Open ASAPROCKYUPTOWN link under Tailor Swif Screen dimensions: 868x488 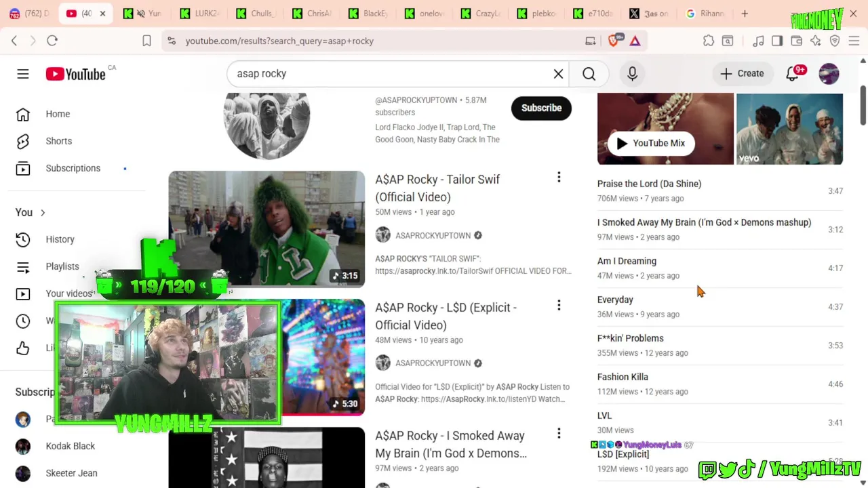tap(433, 235)
